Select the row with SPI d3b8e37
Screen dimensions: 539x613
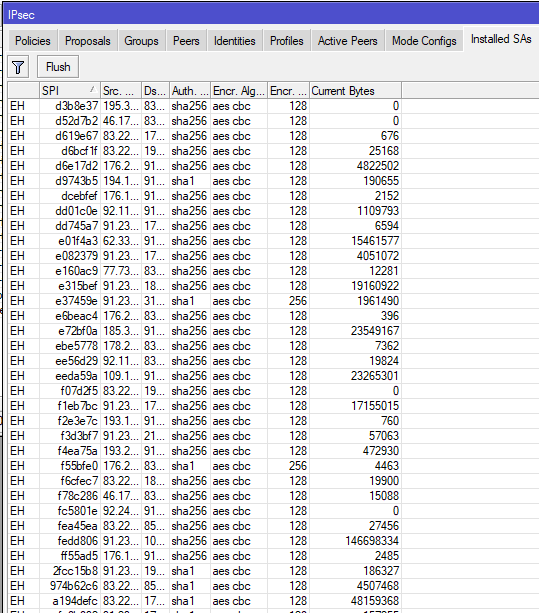coord(204,106)
